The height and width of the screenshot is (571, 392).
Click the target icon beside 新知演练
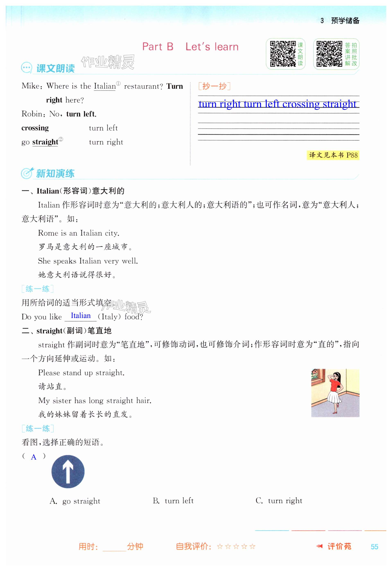[27, 173]
